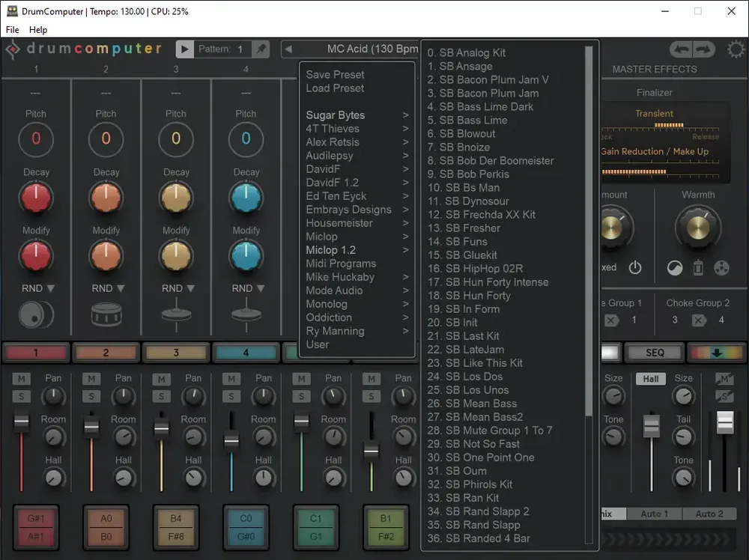Open the Help menu

38,30
